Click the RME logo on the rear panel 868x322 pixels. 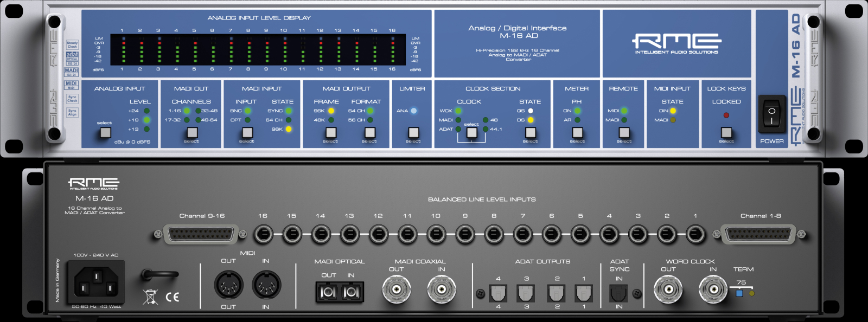point(94,184)
